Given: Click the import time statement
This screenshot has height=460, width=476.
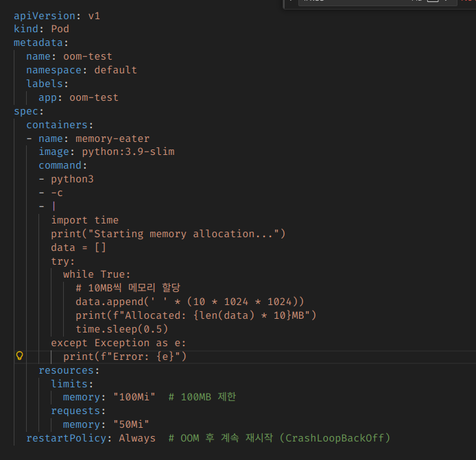Looking at the screenshot, I should [84, 220].
